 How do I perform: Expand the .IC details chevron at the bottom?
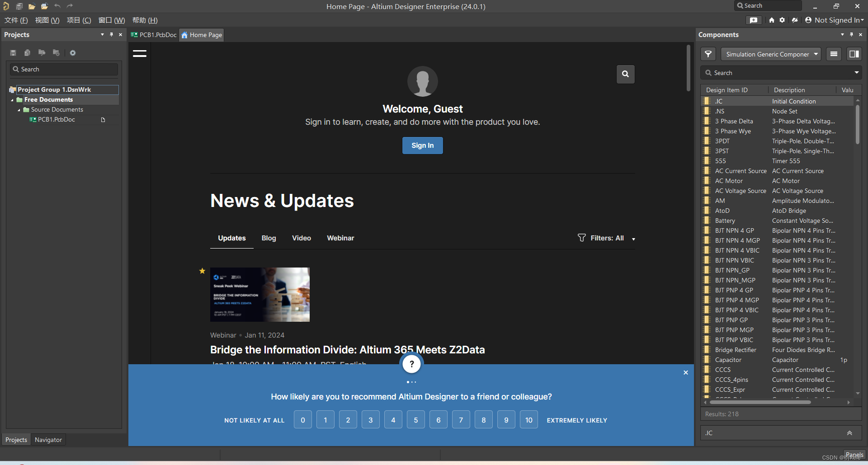coord(849,433)
